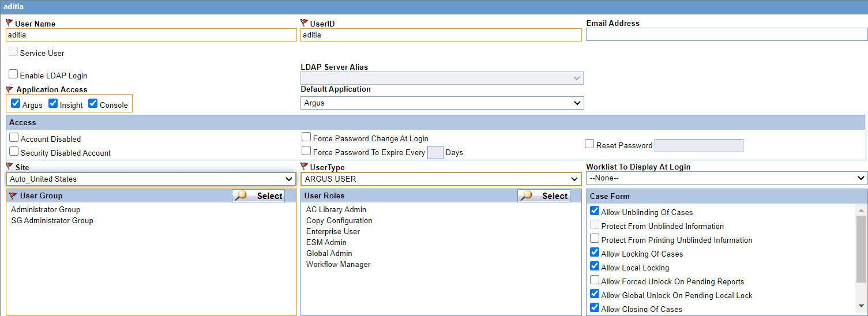Viewport: 868px width, 316px height.
Task: Uncheck the Console application access
Action: [x=93, y=104]
